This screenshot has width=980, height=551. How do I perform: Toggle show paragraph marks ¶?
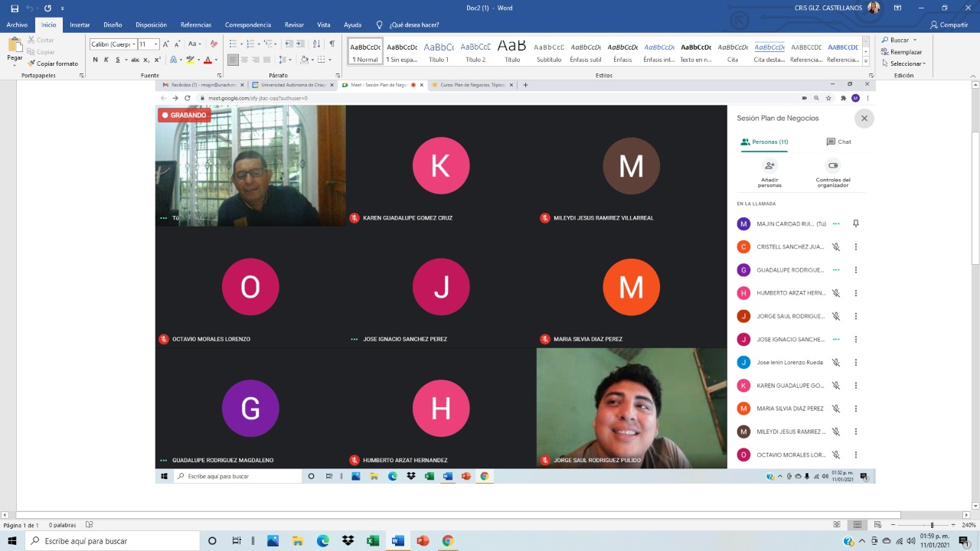pos(332,44)
